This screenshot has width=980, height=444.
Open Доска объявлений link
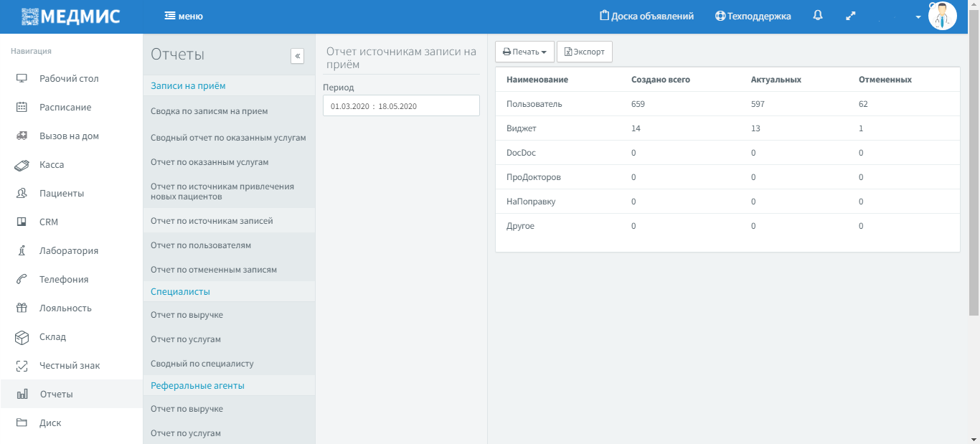click(646, 16)
